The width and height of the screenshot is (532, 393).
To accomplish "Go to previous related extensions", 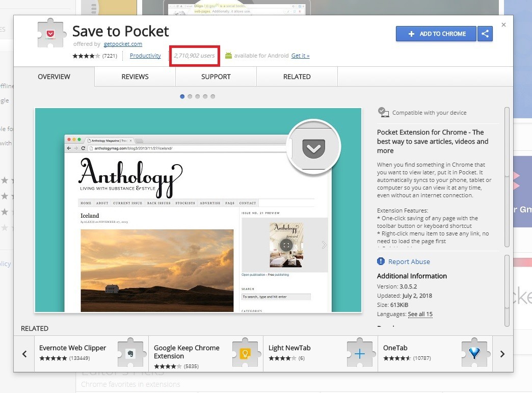I will (x=24, y=354).
